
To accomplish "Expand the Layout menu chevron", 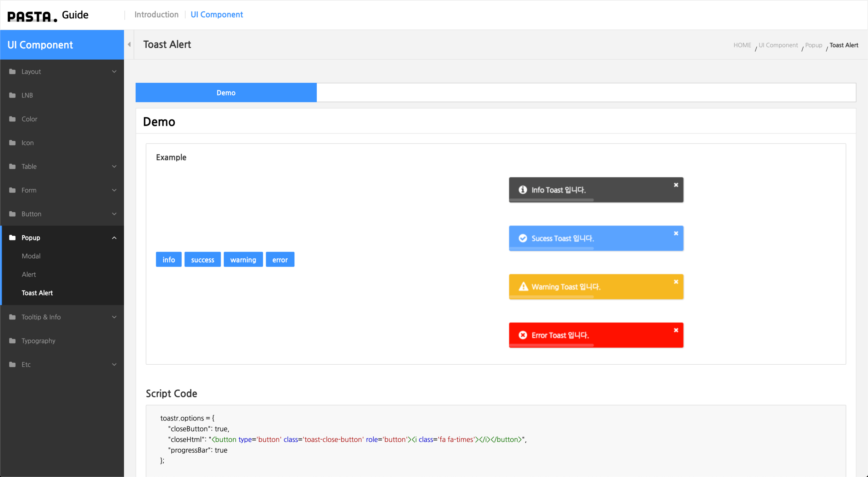I will pos(114,72).
